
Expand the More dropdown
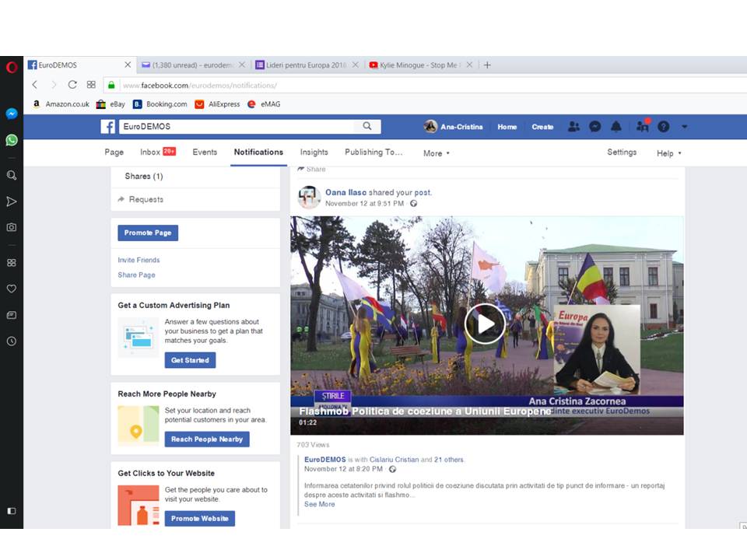tap(437, 153)
